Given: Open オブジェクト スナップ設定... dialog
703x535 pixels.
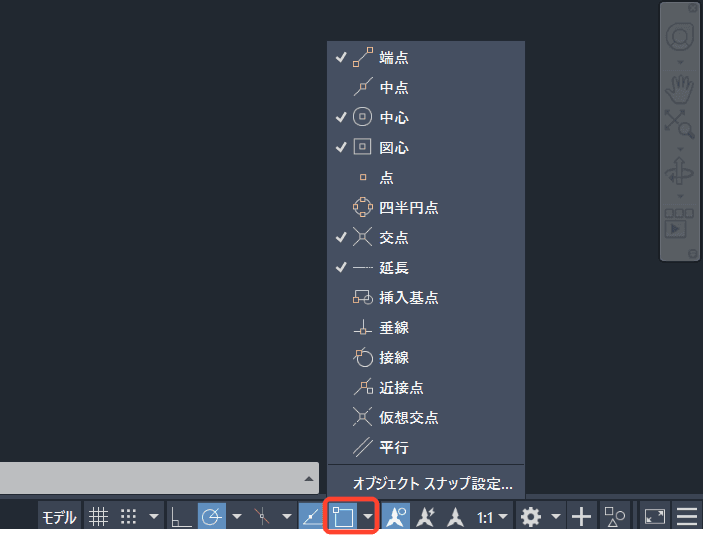Looking at the screenshot, I should pyautogui.click(x=432, y=483).
